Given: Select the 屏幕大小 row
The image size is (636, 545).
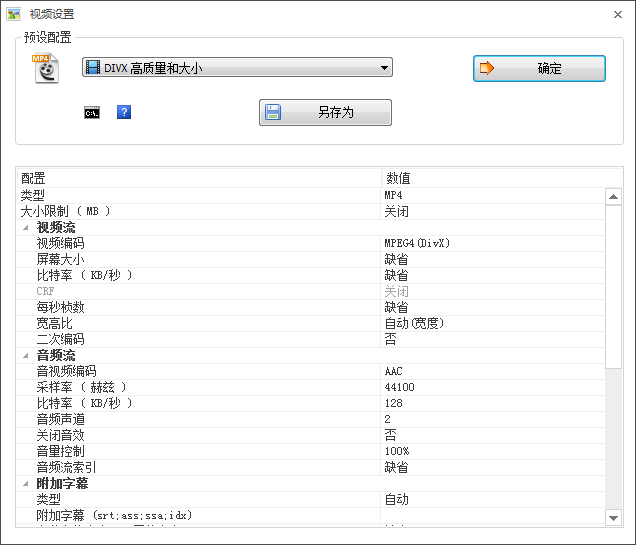Looking at the screenshot, I should 311,260.
